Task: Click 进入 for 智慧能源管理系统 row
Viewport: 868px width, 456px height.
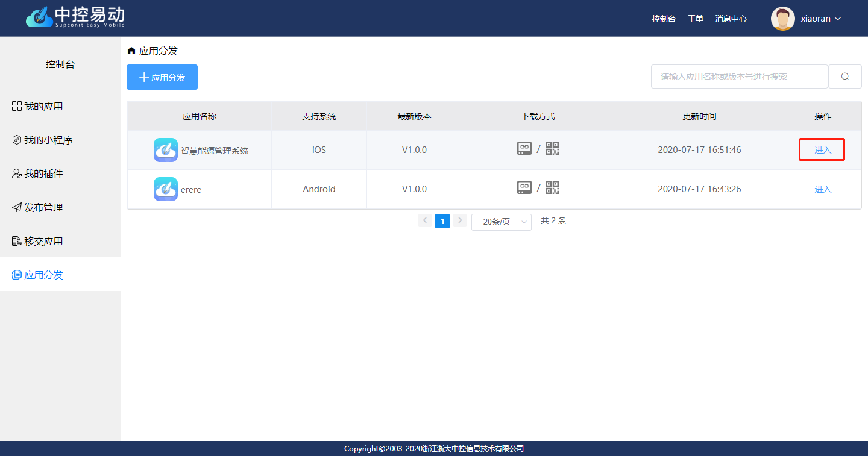Action: coord(823,150)
